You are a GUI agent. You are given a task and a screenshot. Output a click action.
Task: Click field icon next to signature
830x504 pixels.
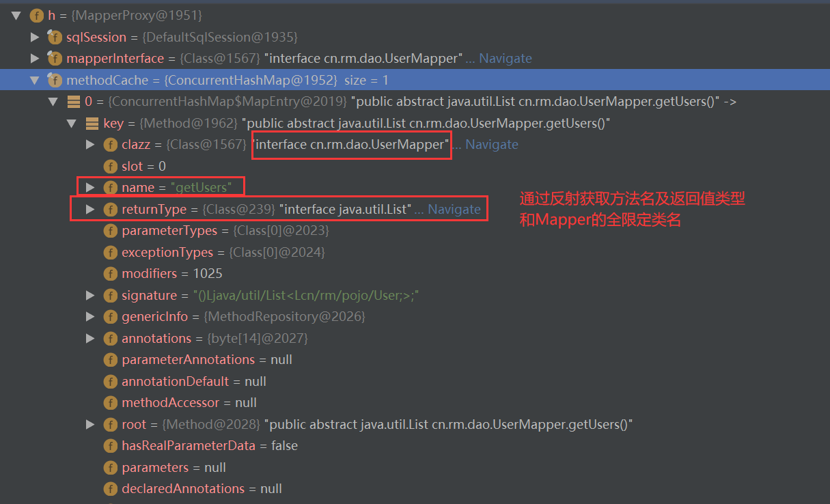[x=110, y=295]
